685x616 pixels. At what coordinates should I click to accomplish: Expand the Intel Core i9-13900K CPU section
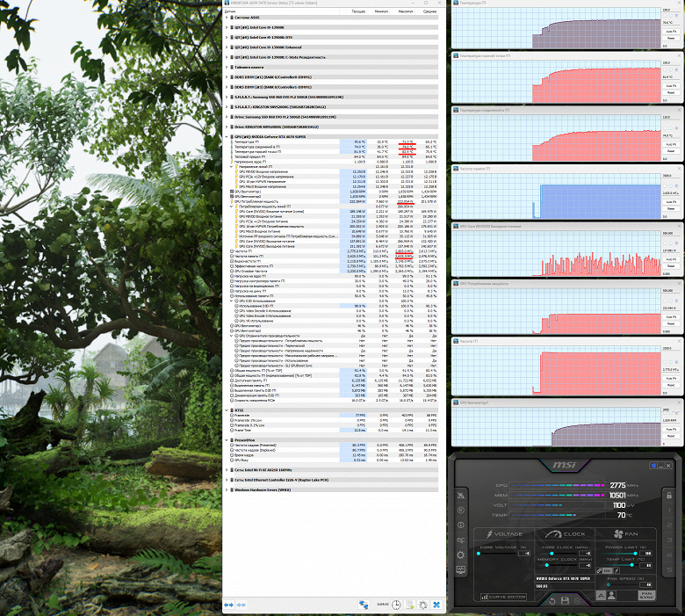[227, 27]
